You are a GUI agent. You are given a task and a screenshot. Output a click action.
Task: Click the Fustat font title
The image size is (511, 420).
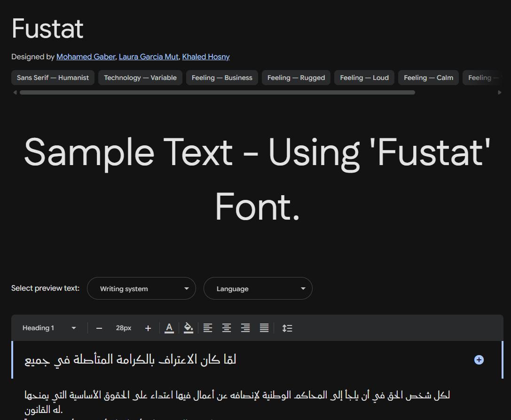pyautogui.click(x=47, y=28)
